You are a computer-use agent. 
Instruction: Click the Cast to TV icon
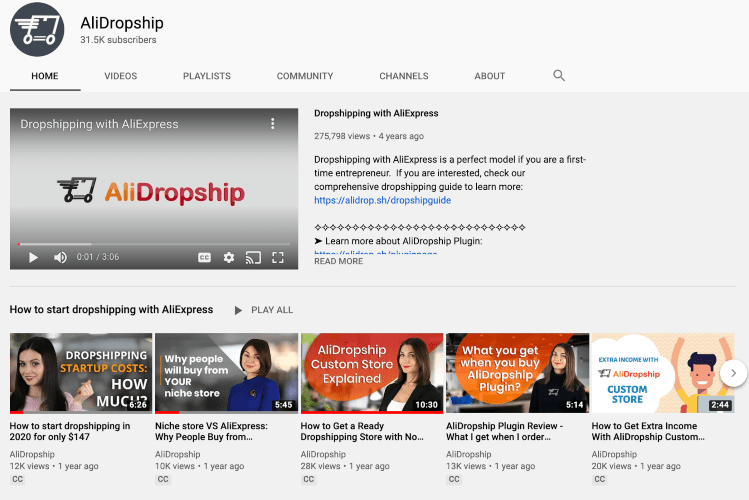pos(253,257)
